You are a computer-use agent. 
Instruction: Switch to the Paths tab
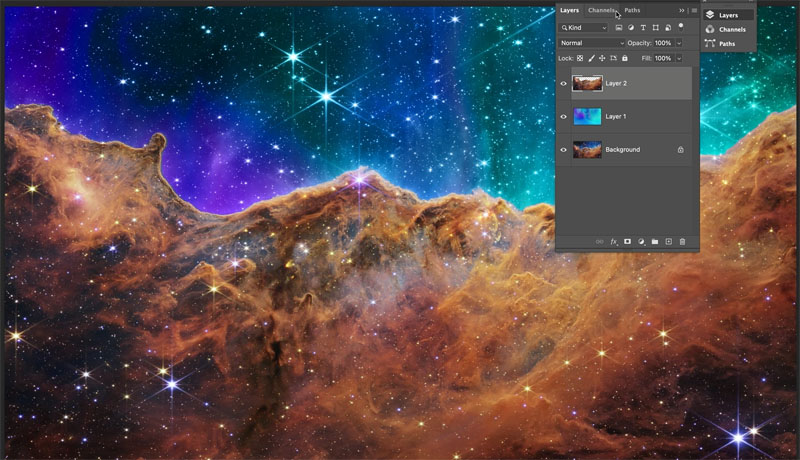tap(632, 10)
